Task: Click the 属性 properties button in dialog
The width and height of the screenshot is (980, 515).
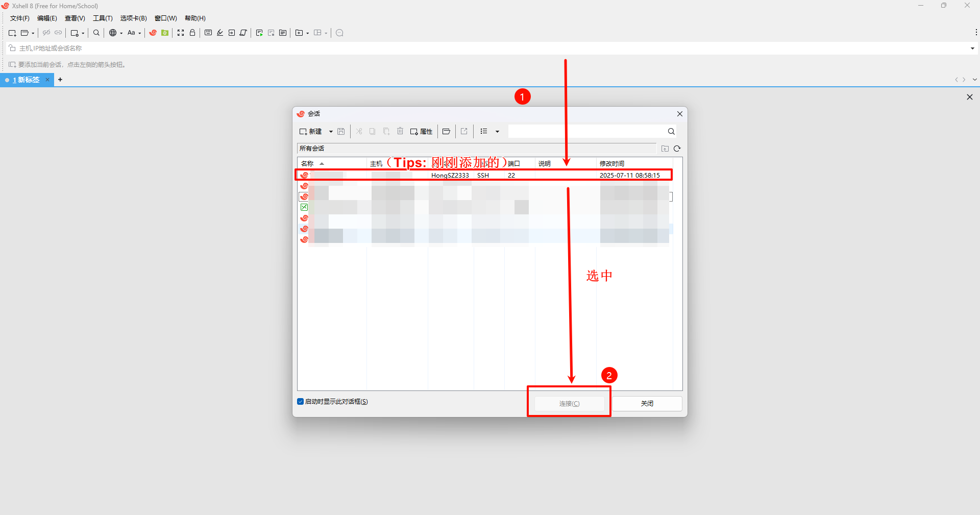Action: pyautogui.click(x=422, y=132)
